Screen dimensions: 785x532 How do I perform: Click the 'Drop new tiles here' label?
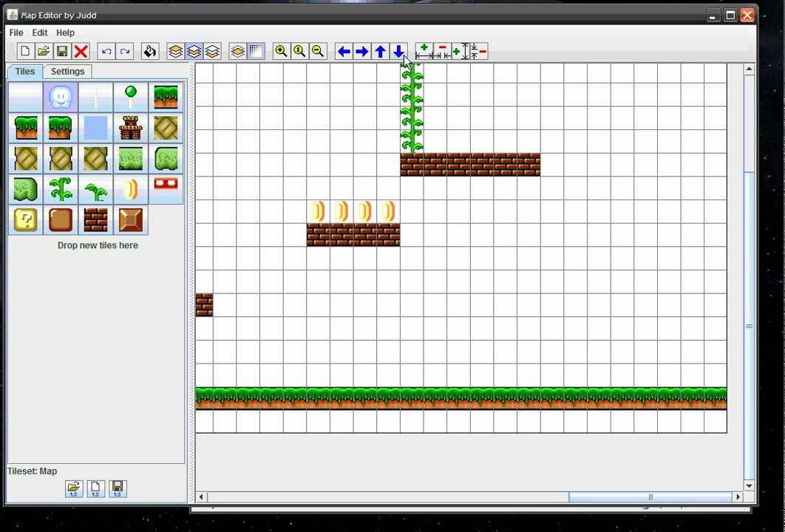point(98,245)
